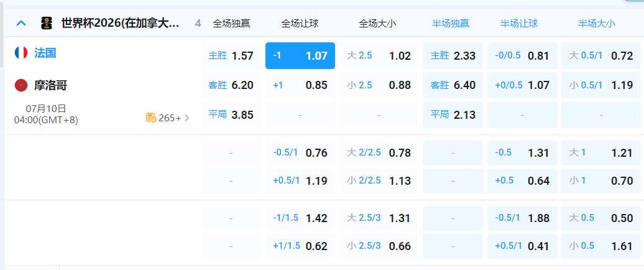
Task: Open the 摩洛哥 team name link
Action: (x=50, y=85)
